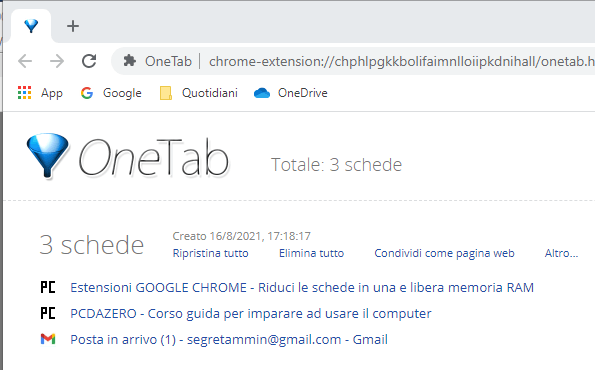Click PC favicon beside PCDAZERO entry

[x=48, y=313]
